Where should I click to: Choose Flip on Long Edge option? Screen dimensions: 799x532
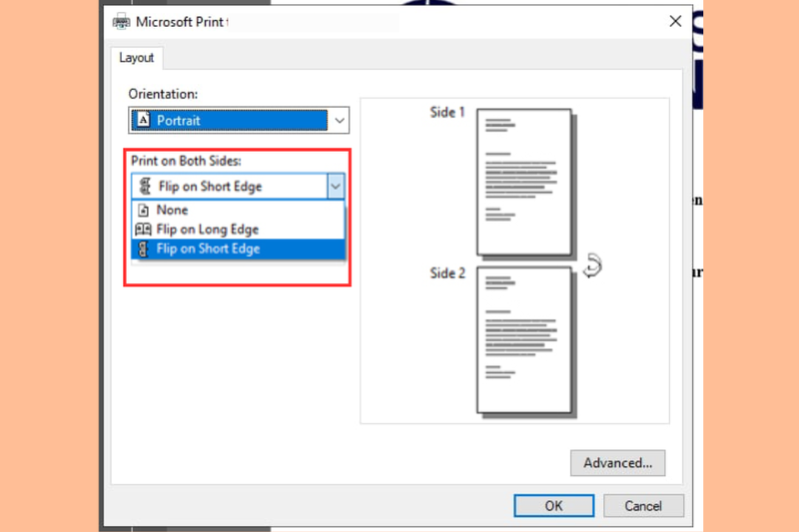click(x=238, y=230)
